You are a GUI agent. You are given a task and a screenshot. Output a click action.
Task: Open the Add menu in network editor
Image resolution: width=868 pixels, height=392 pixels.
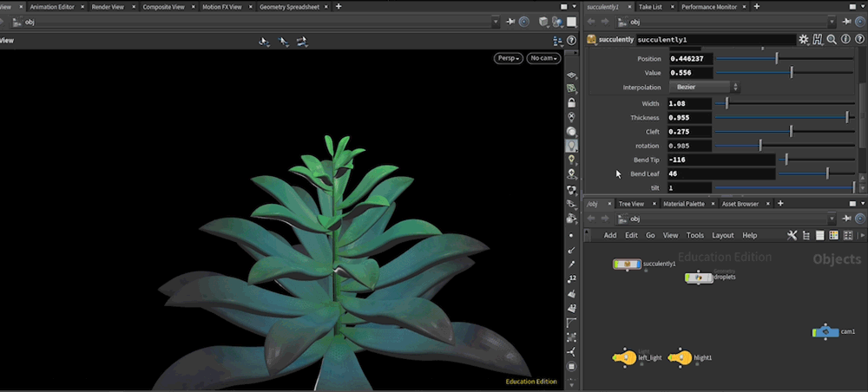(610, 236)
